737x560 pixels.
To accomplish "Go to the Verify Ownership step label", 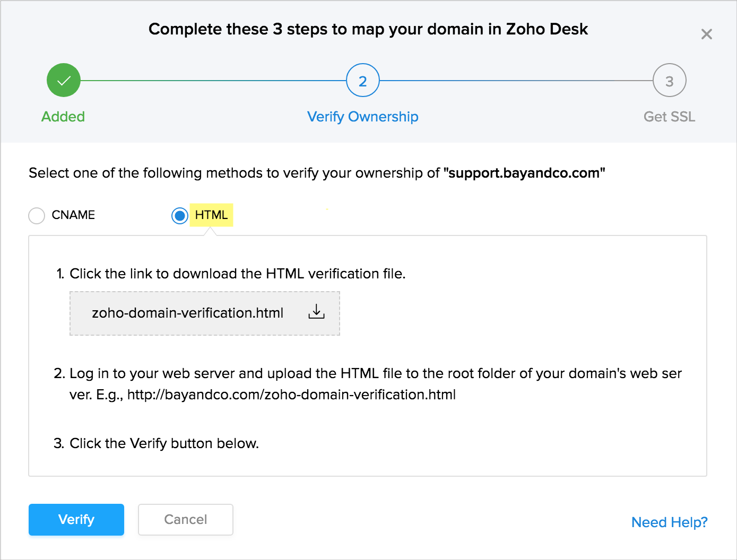I will tap(363, 117).
